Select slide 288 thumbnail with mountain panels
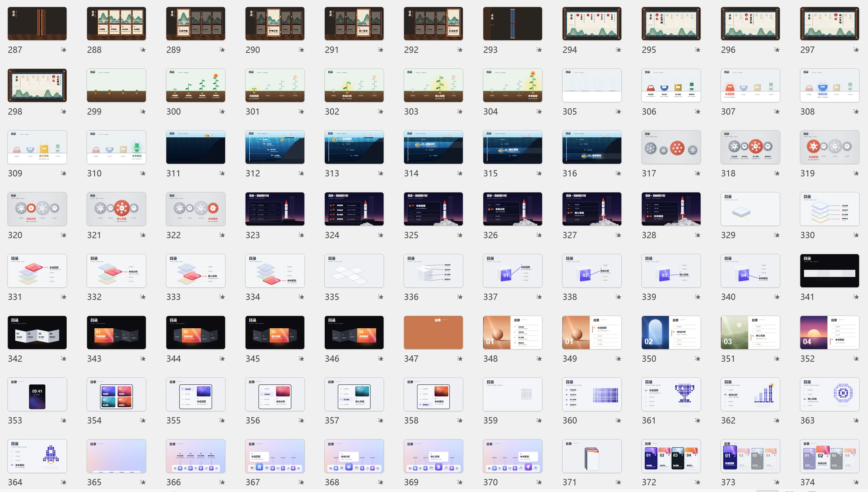 (116, 24)
